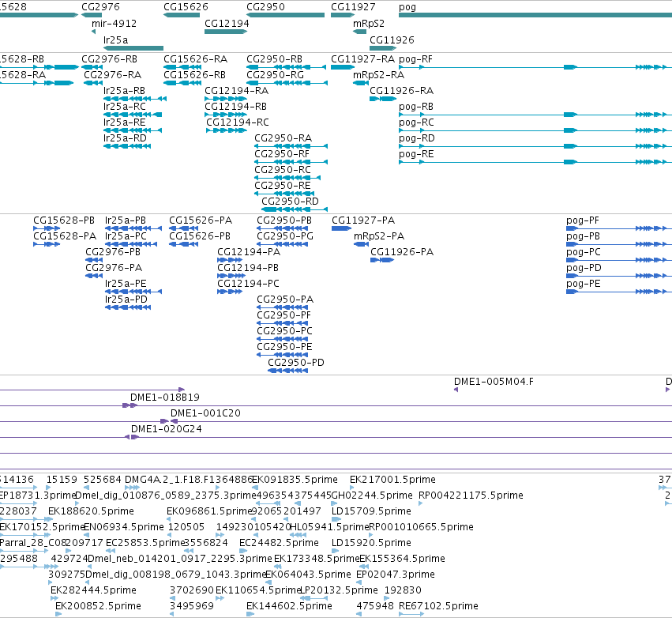Click EST EK200852.5prime
The image size is (672, 618).
coord(98,606)
